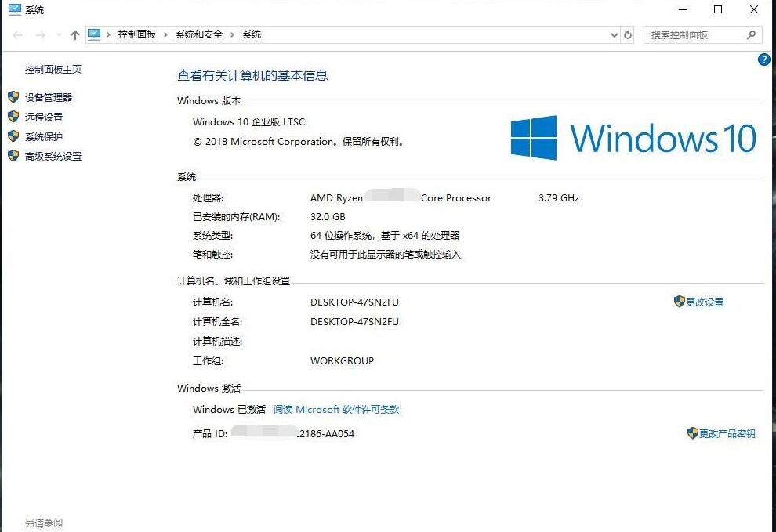Select 系统 breadcrumb in address bar
The height and width of the screenshot is (532, 776).
point(252,34)
